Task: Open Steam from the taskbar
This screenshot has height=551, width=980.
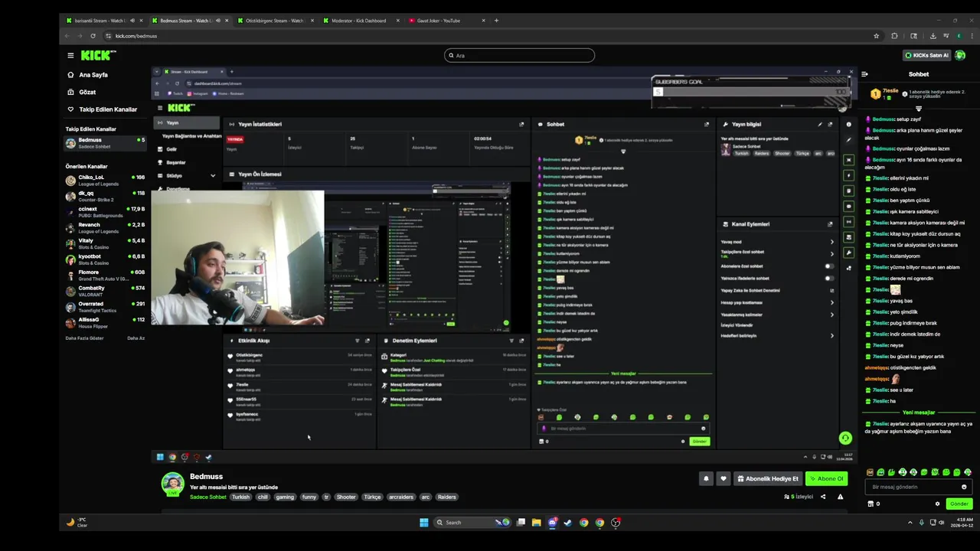Action: pyautogui.click(x=567, y=523)
